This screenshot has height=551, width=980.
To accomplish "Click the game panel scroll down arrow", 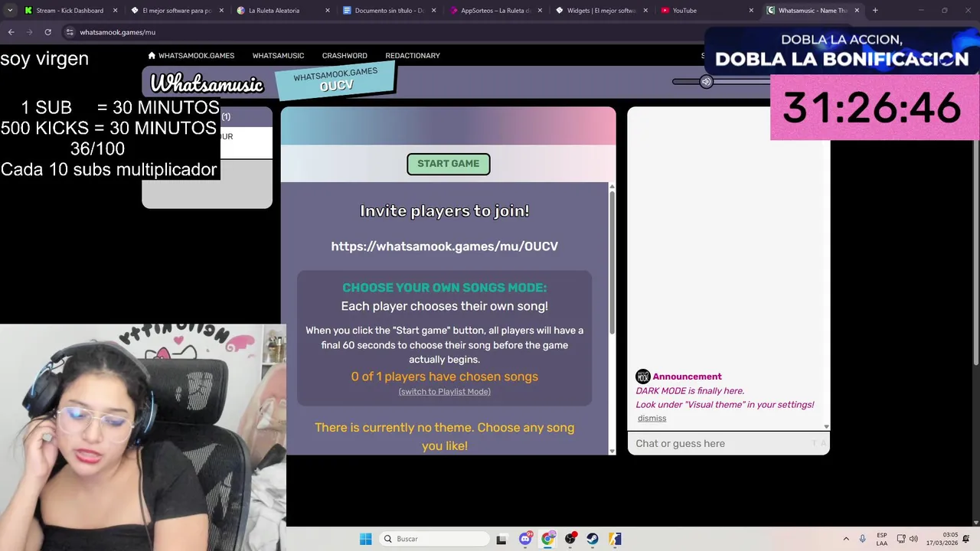I will 612,451.
